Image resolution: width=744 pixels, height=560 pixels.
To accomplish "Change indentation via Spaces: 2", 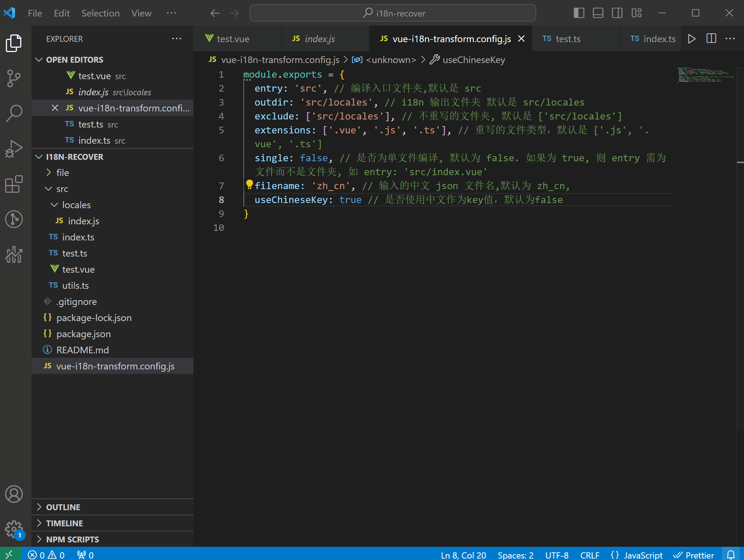I will point(515,555).
